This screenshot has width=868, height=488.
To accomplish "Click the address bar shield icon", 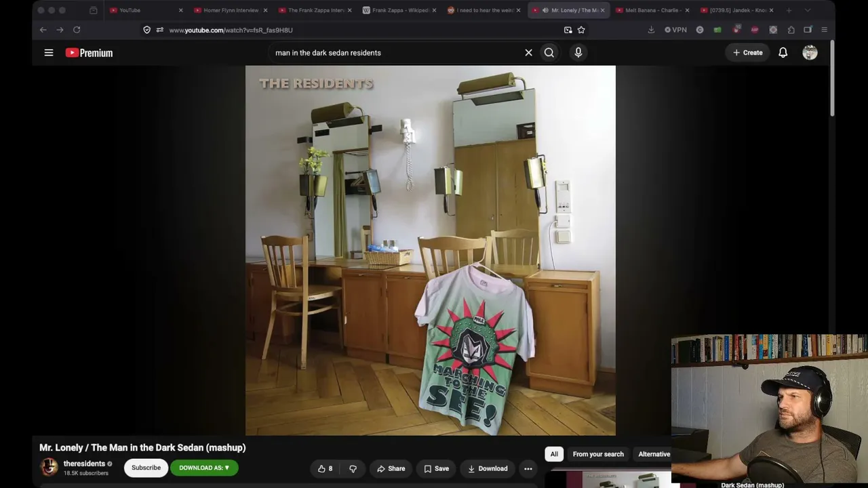I will pyautogui.click(x=146, y=30).
